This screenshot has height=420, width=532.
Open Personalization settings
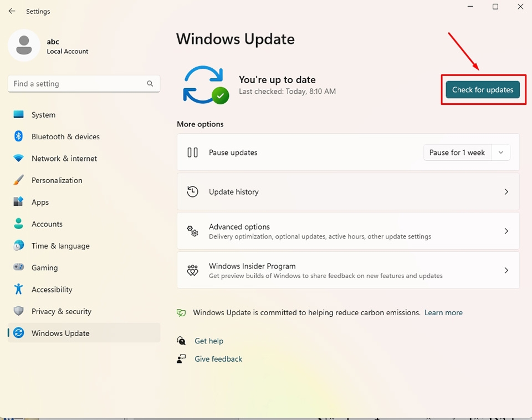point(84,180)
